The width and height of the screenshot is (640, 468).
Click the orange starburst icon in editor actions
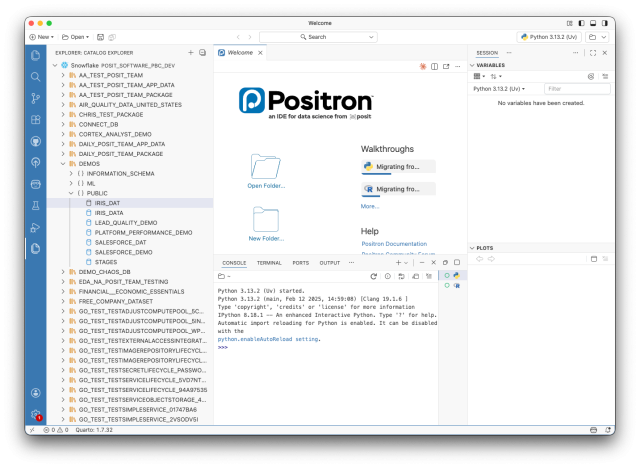pyautogui.click(x=423, y=66)
